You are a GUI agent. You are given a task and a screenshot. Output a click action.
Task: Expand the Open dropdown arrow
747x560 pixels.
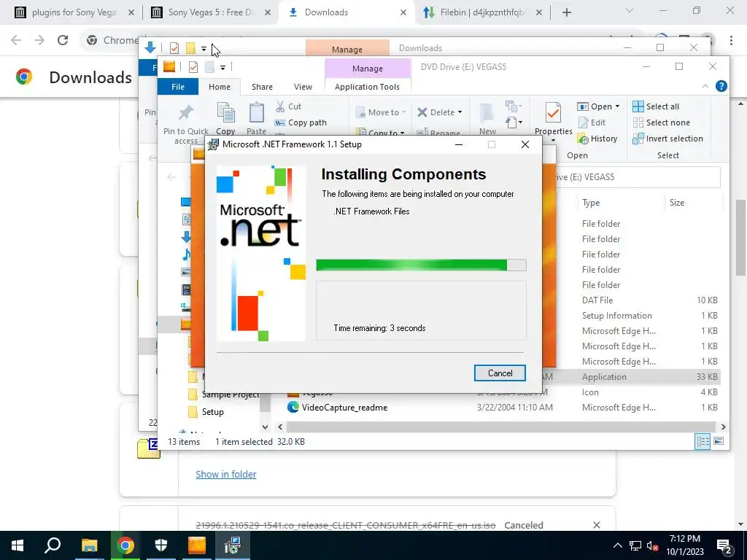[x=617, y=106]
